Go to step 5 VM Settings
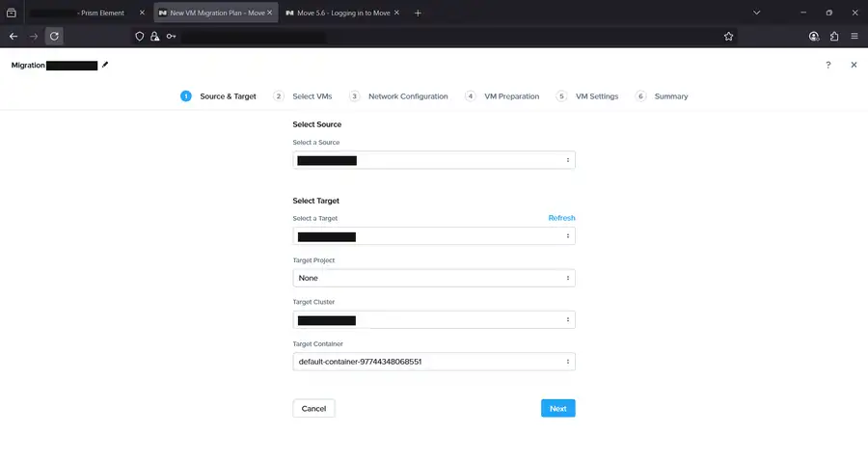868x461 pixels. click(587, 96)
